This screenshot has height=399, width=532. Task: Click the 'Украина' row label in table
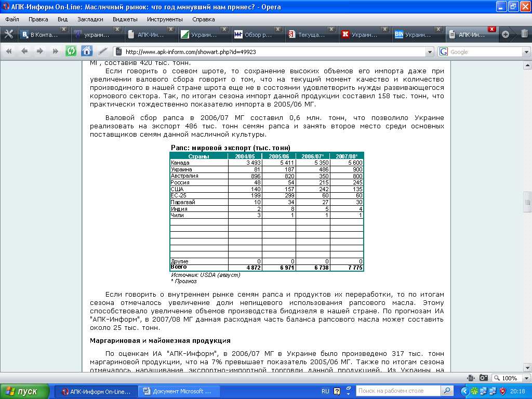pyautogui.click(x=181, y=169)
